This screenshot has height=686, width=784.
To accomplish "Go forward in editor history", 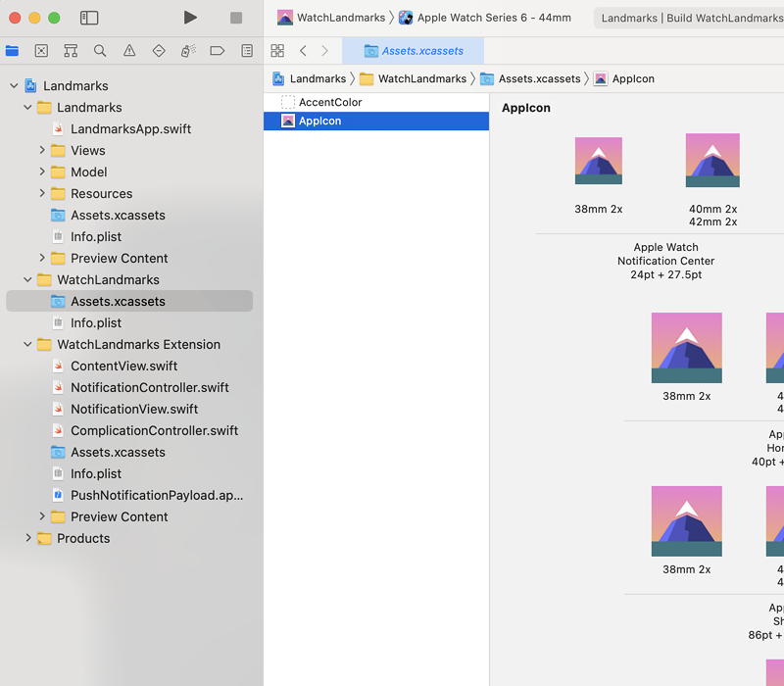I will pyautogui.click(x=325, y=51).
